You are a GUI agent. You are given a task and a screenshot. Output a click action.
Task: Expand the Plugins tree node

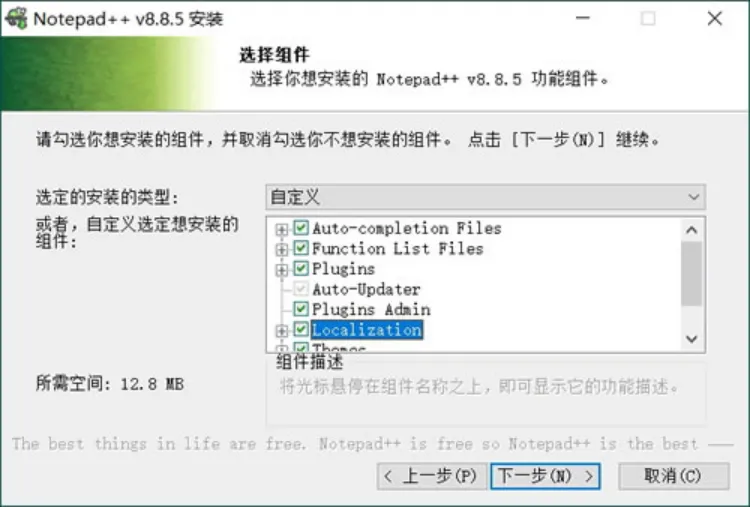coord(281,270)
